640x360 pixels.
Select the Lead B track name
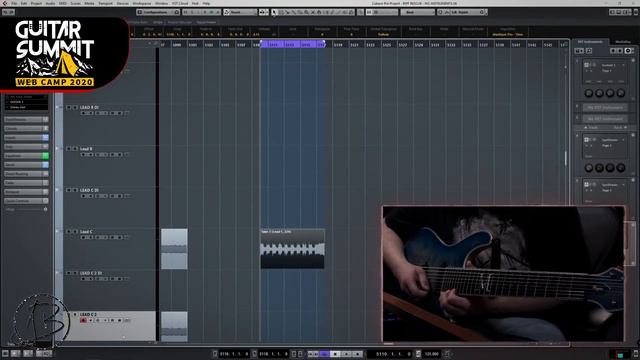(x=86, y=149)
